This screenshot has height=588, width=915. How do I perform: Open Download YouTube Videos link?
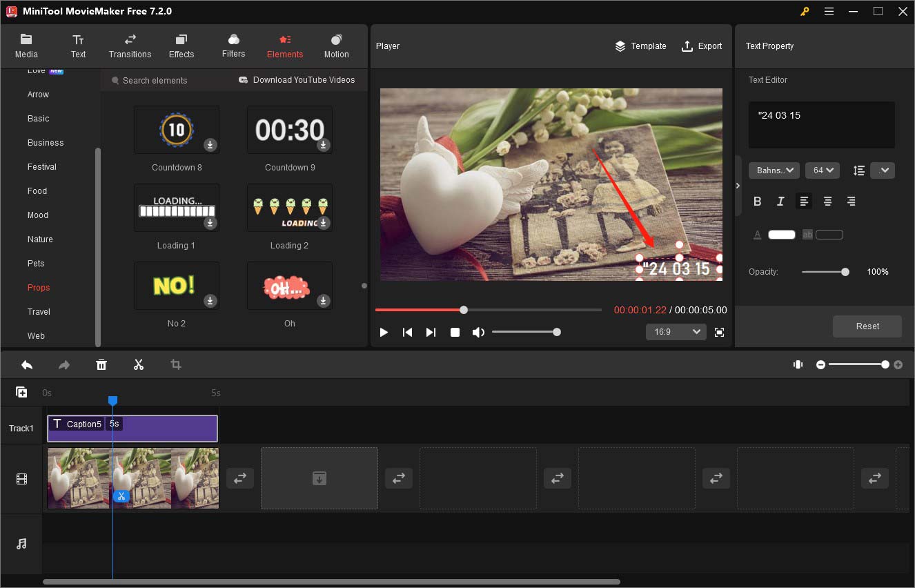tap(297, 80)
